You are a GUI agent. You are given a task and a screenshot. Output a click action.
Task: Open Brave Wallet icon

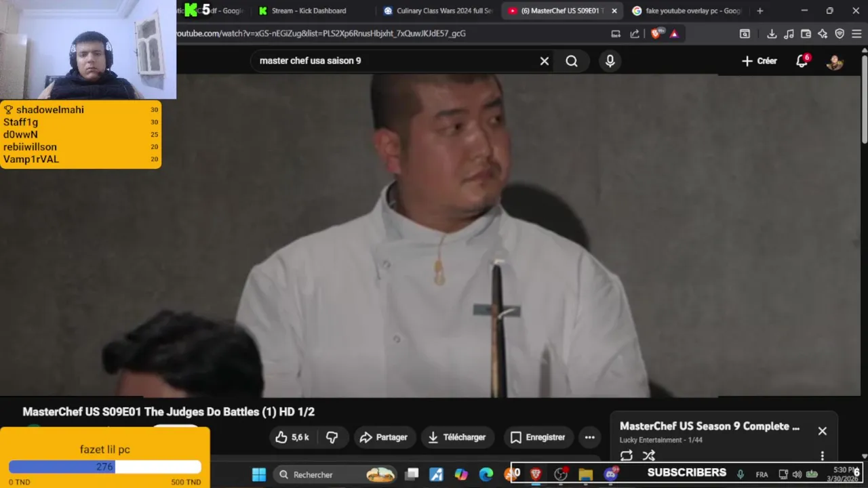[x=806, y=34]
